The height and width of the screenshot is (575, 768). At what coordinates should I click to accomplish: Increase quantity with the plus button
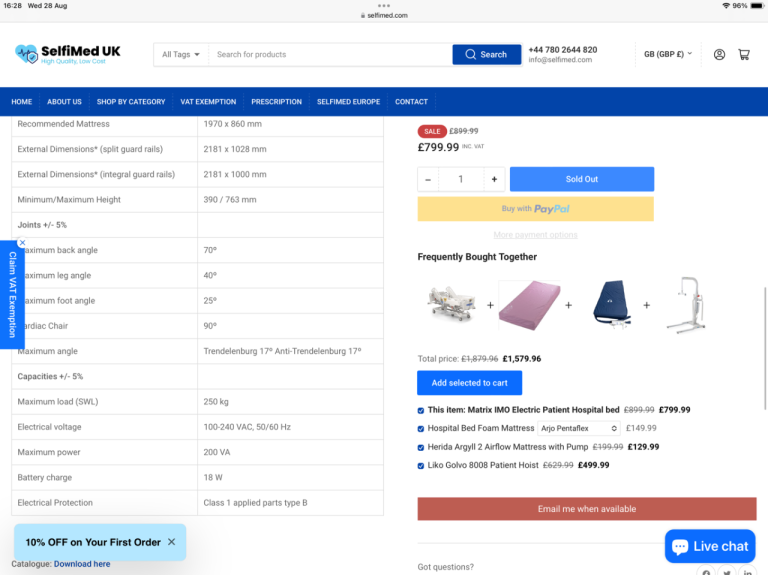[x=494, y=179]
